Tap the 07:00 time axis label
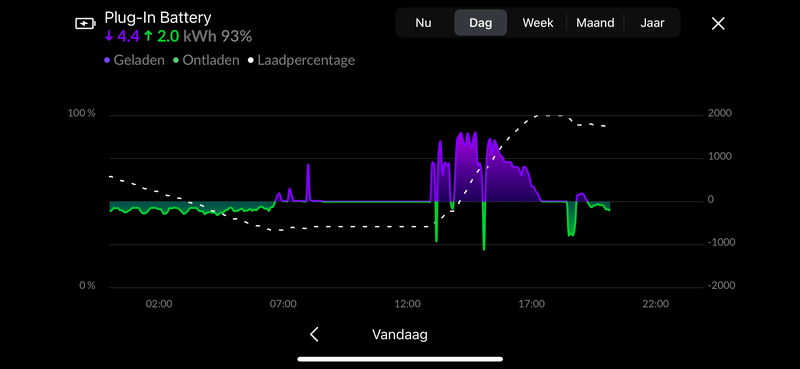The height and width of the screenshot is (369, 800). 283,304
